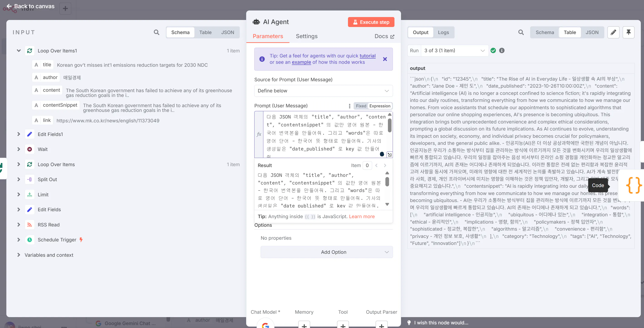
Task: Go Back to canvas
Action: (x=30, y=6)
